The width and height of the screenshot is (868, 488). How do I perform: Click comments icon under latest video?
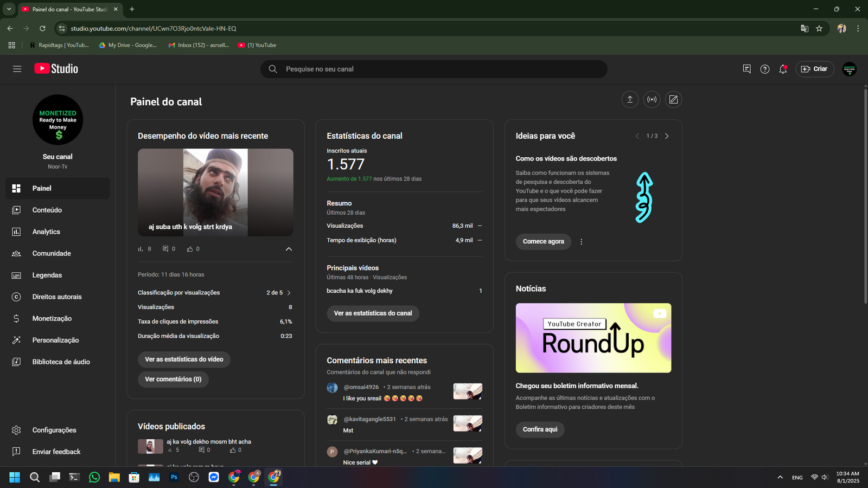click(x=165, y=249)
